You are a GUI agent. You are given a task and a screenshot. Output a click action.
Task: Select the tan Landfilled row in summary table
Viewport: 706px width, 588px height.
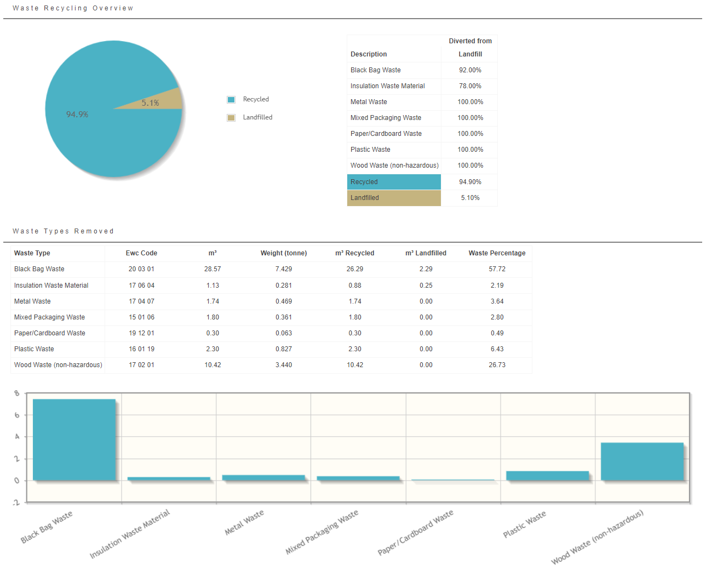coord(394,198)
